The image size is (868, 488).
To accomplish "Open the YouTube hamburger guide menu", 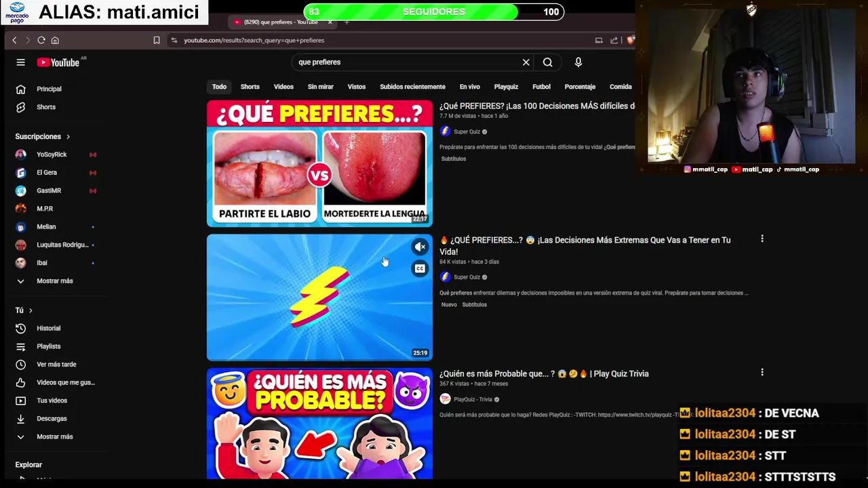I will 20,62.
